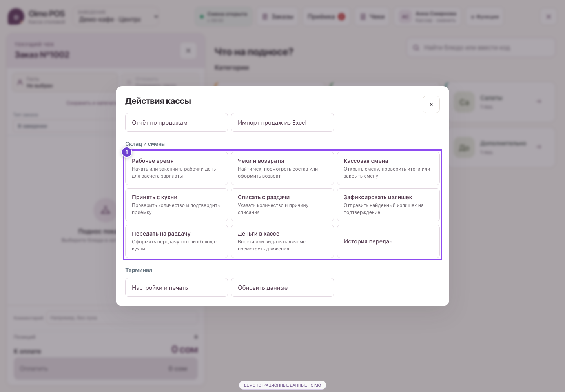Viewport: 565px width, 392px height.
Task: Open Отчёт по продажам
Action: click(177, 122)
